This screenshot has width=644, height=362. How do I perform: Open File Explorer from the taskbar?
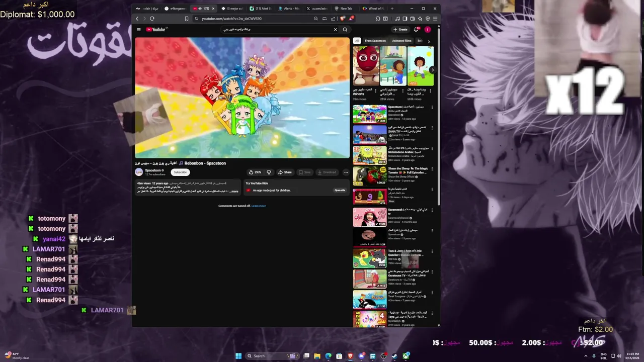(x=317, y=356)
